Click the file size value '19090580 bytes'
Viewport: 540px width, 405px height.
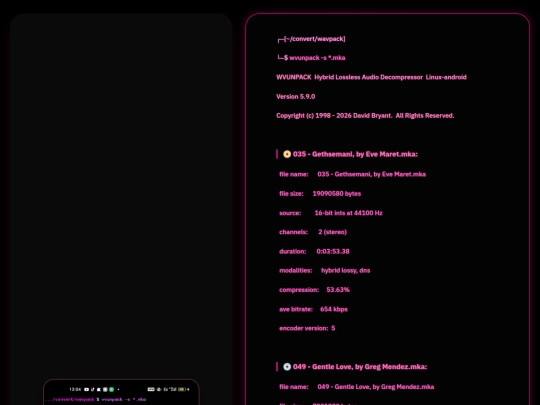click(337, 194)
